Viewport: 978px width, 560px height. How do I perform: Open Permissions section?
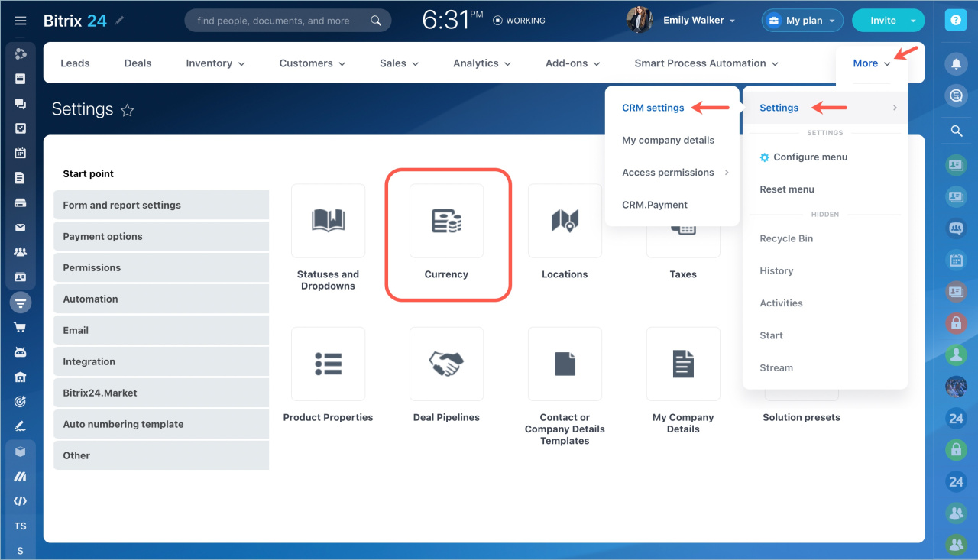(x=161, y=267)
